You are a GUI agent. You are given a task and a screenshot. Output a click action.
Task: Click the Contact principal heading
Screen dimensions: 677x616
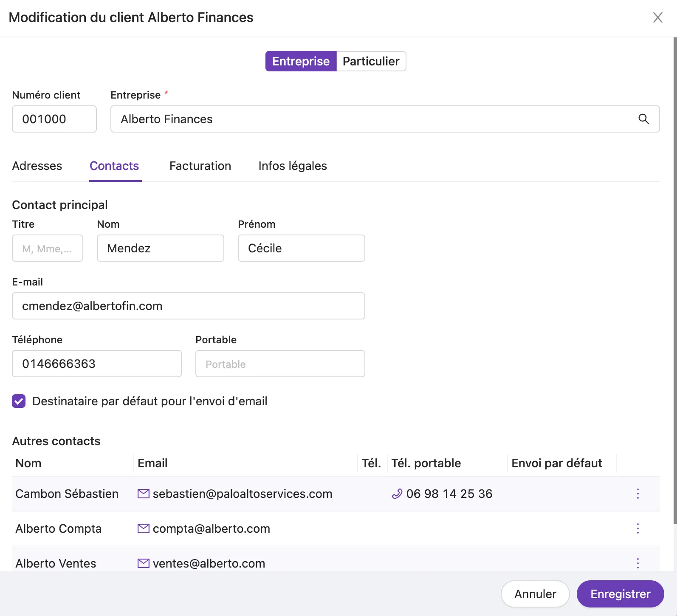point(60,205)
